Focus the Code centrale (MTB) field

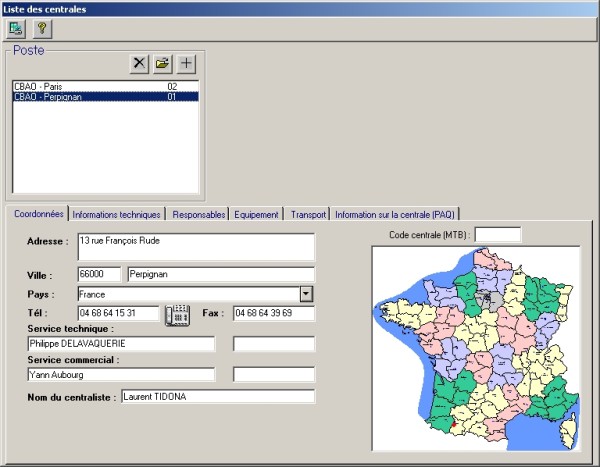click(x=497, y=235)
